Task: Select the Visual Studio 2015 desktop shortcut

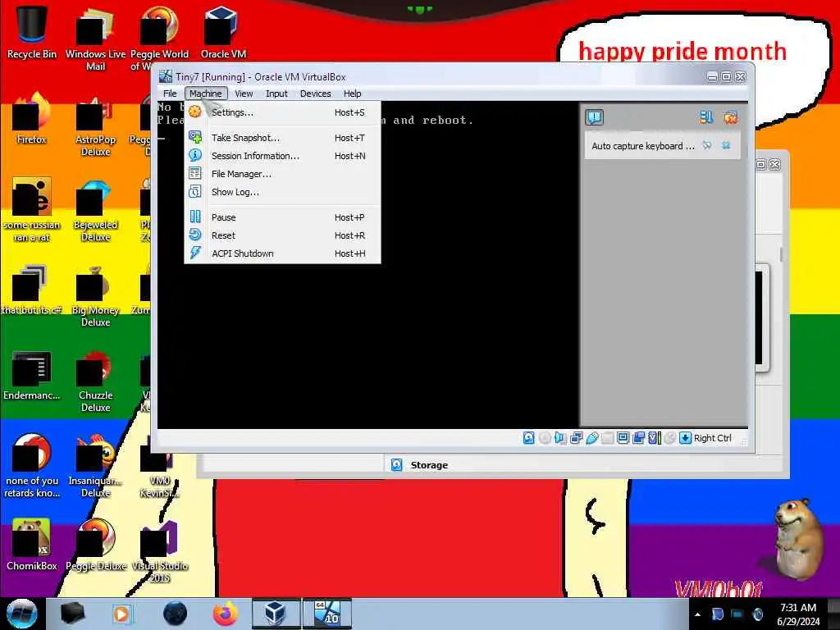Action: click(160, 550)
